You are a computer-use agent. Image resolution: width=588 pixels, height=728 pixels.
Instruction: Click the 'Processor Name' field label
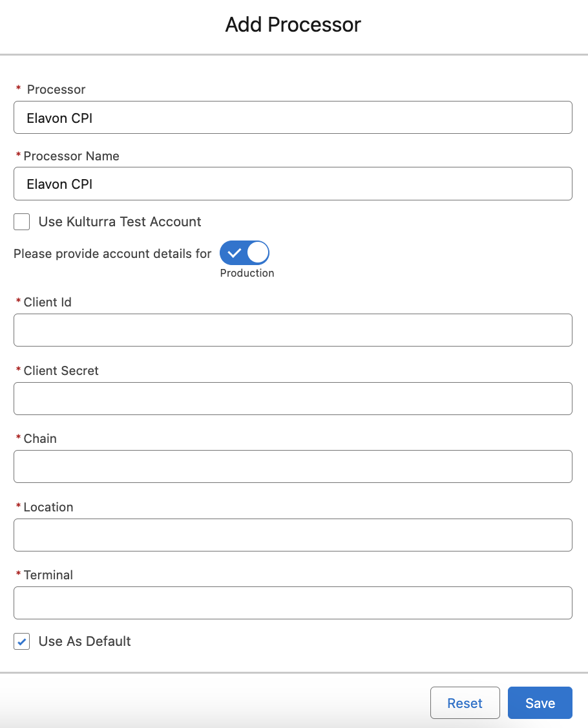pos(72,156)
